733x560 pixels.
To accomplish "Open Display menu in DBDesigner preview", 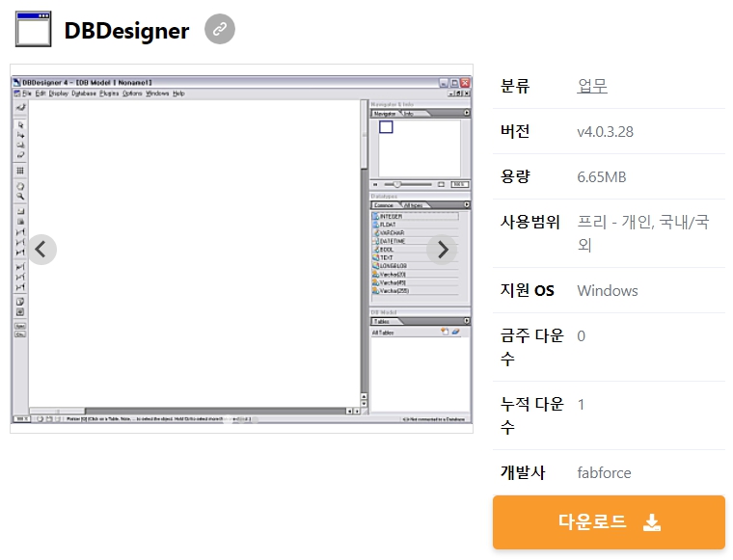I will pyautogui.click(x=59, y=93).
